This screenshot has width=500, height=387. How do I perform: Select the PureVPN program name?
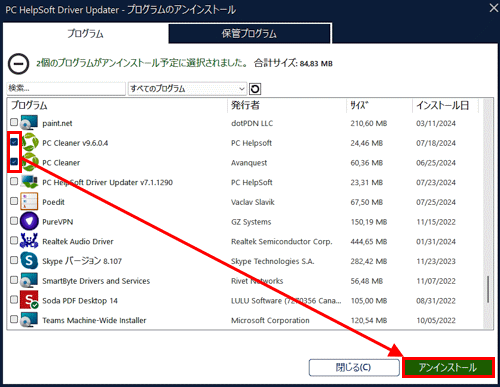click(x=58, y=222)
